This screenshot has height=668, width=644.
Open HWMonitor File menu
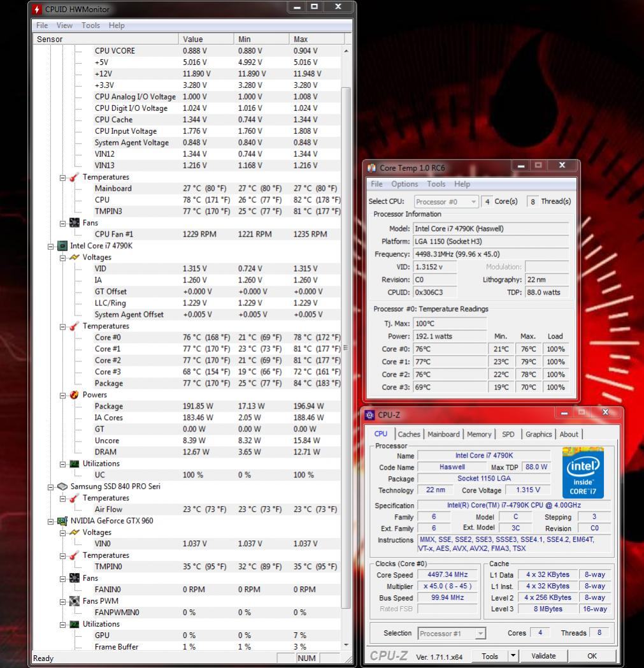(41, 25)
